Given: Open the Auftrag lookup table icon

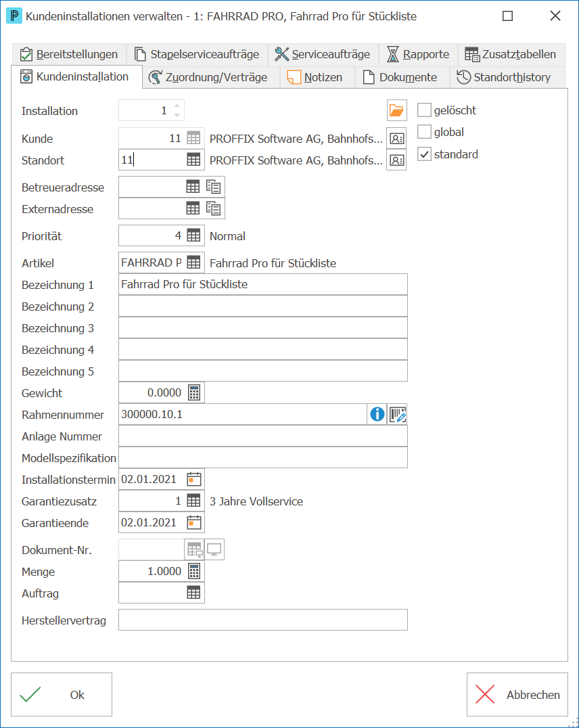Looking at the screenshot, I should (193, 593).
